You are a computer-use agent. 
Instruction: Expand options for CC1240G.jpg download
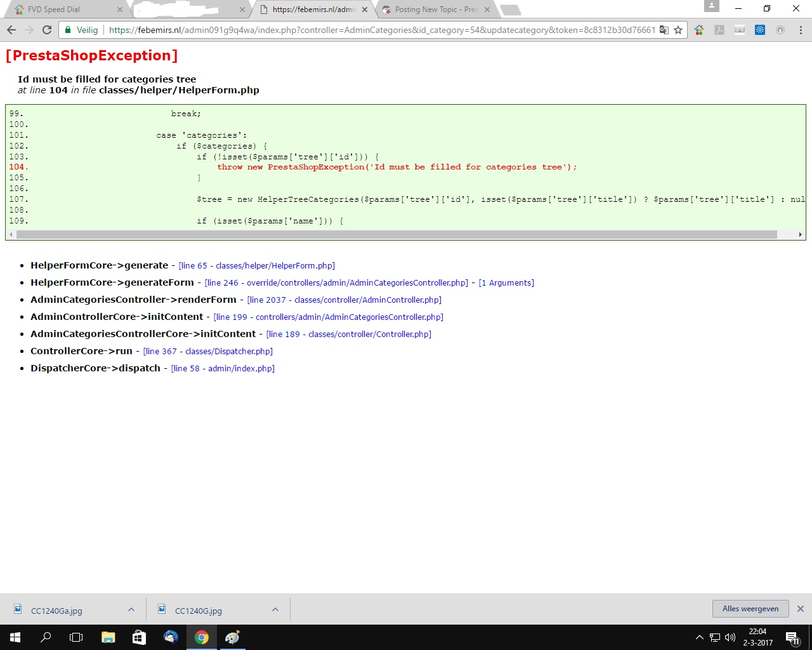275,610
